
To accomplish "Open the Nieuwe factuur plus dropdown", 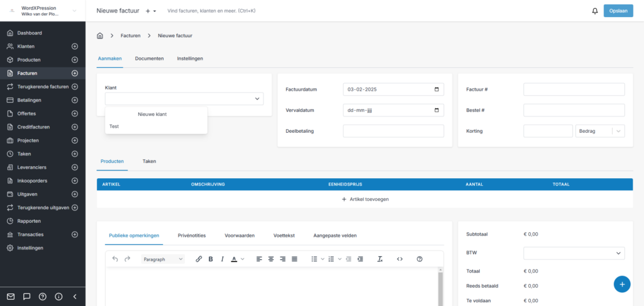I will [151, 11].
